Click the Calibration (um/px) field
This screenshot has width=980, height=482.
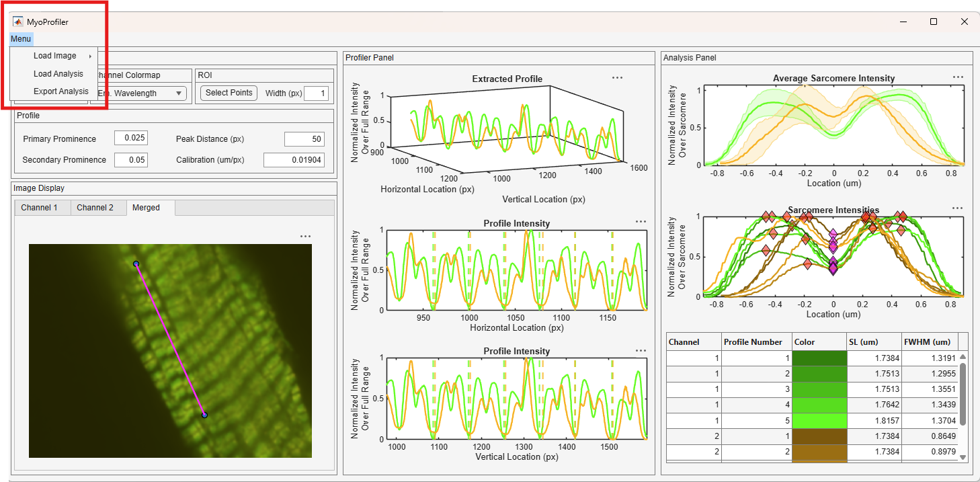pyautogui.click(x=294, y=159)
